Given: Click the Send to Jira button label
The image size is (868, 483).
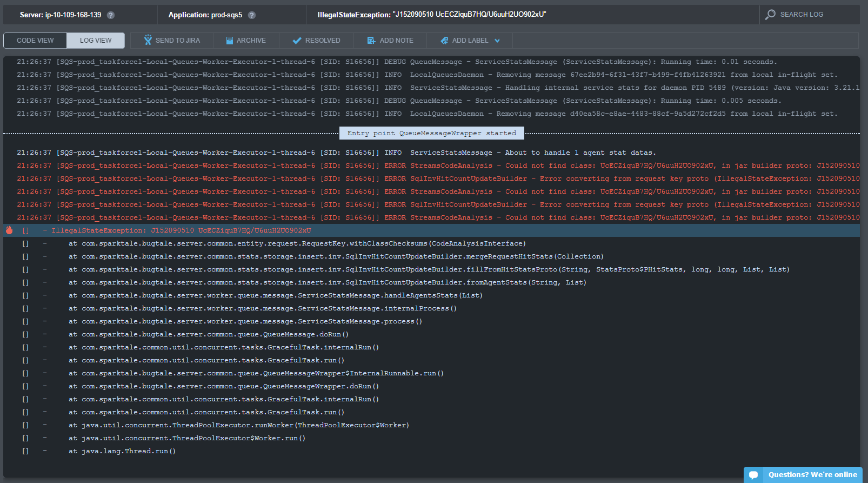Looking at the screenshot, I should (177, 41).
